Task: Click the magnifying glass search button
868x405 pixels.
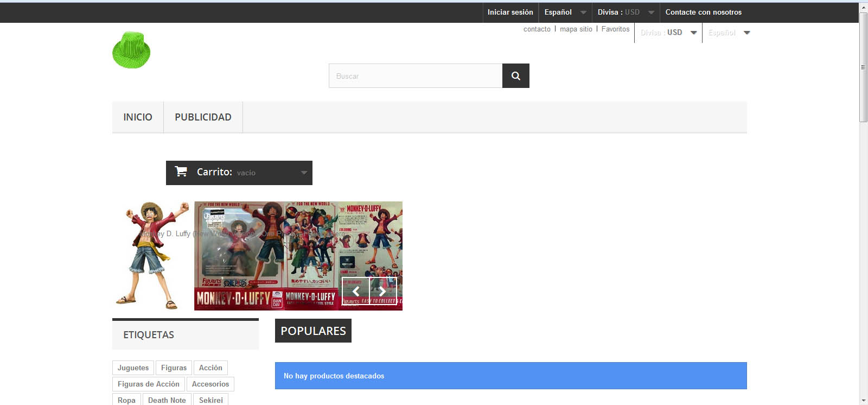Action: click(x=516, y=76)
